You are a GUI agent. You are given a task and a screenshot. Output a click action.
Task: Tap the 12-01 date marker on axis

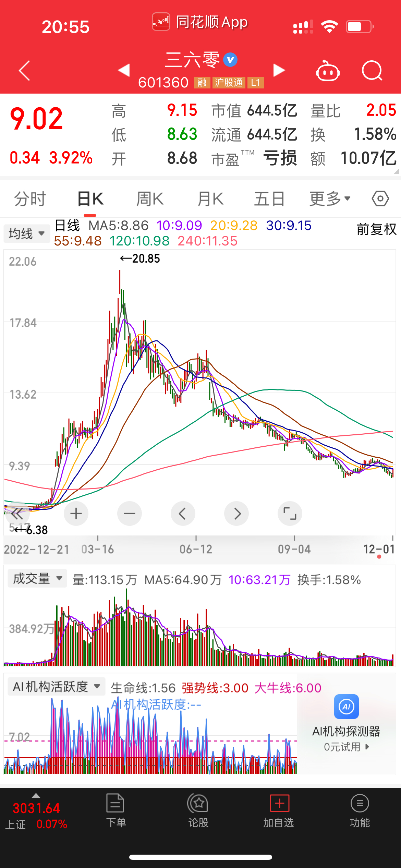(x=379, y=549)
